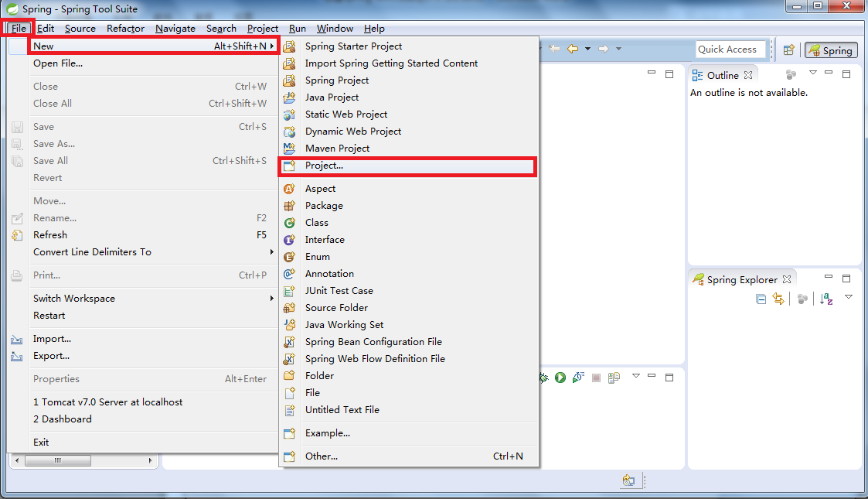This screenshot has height=499, width=868.
Task: Open the Refactor menu
Action: click(126, 29)
